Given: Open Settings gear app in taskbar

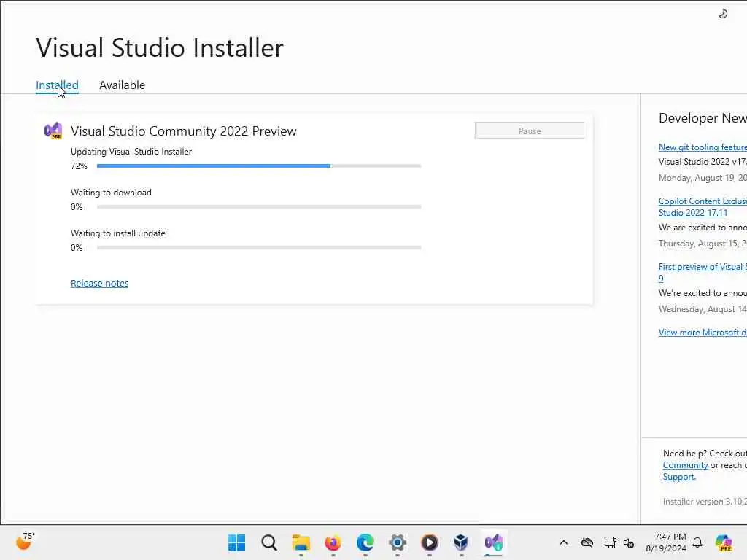Looking at the screenshot, I should tap(398, 542).
